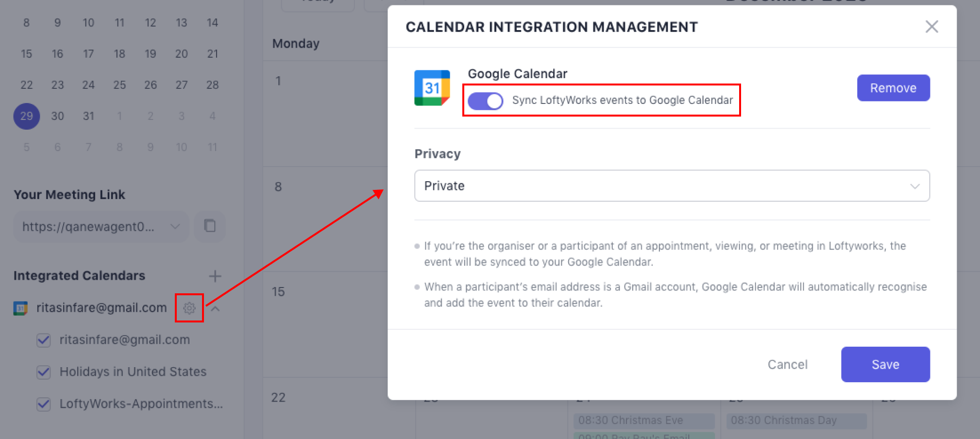Viewport: 980px width, 439px height.
Task: Click the small Google Calendar icon in sidebar
Action: click(x=20, y=308)
